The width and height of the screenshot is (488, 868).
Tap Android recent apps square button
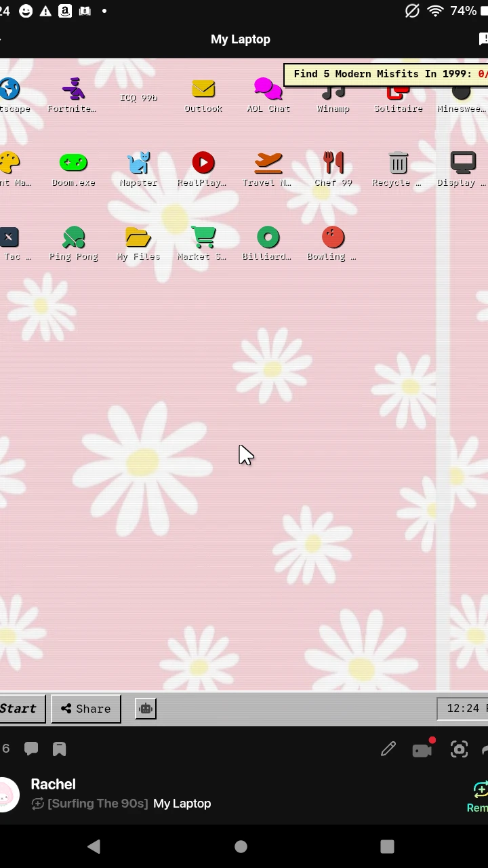[x=387, y=846]
